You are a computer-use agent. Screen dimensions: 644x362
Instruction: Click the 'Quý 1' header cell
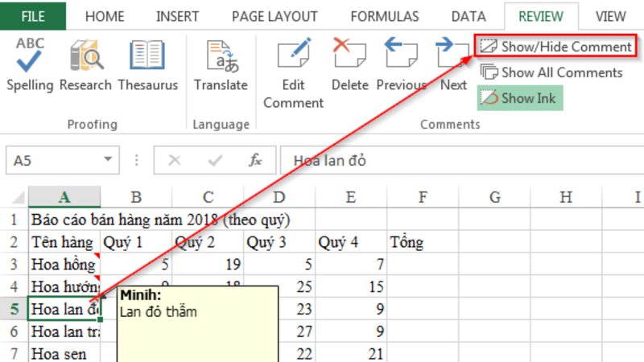[136, 242]
